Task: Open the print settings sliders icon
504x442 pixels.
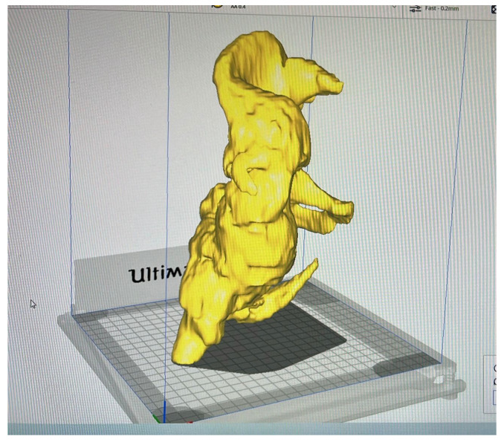Action: pos(415,8)
